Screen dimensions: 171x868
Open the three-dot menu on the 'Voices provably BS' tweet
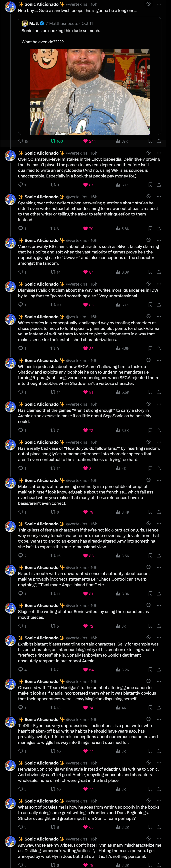[159, 240]
